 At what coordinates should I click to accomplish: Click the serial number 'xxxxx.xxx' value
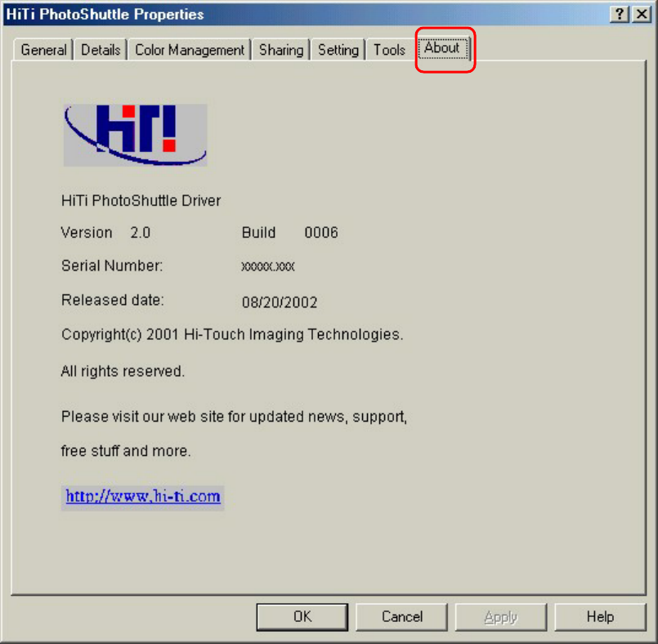268,266
